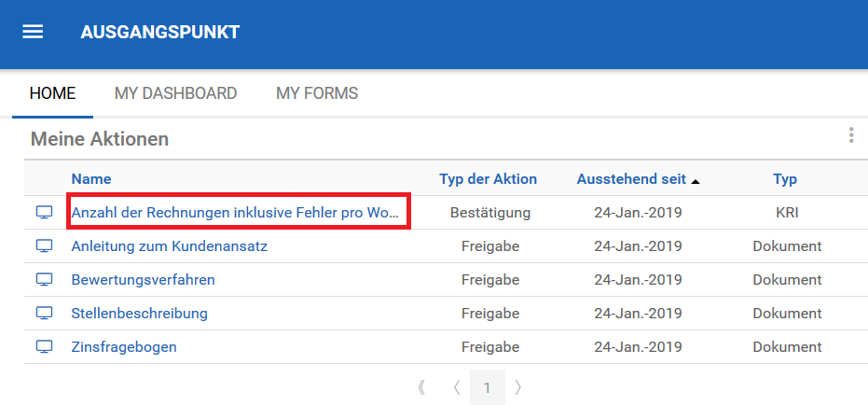
Task: Open the Anzahl der Rechnungen inklusive Fehler link
Action: click(236, 213)
